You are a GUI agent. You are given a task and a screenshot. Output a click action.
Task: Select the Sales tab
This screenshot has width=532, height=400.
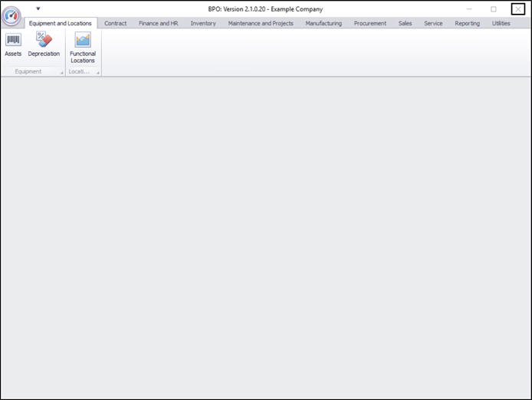point(405,24)
